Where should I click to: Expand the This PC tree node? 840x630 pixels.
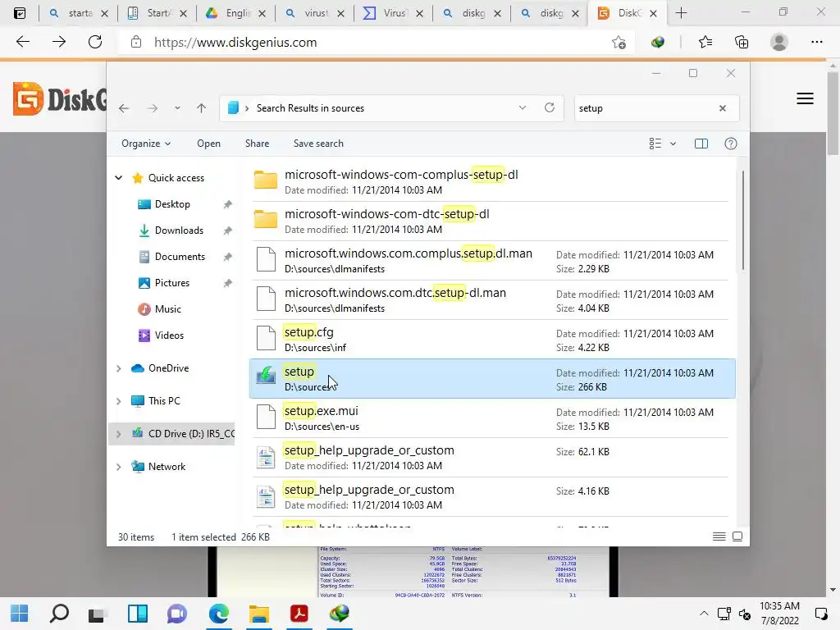tap(118, 401)
